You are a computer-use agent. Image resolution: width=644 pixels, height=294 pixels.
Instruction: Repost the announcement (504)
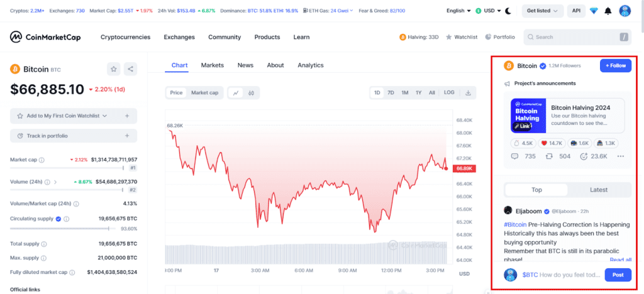(558, 156)
